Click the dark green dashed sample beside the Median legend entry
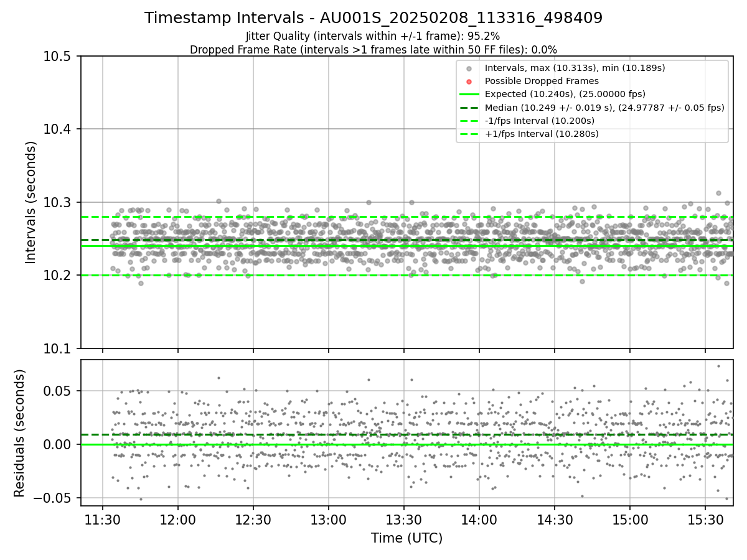Viewport: 747px width, 560px height. coord(469,108)
